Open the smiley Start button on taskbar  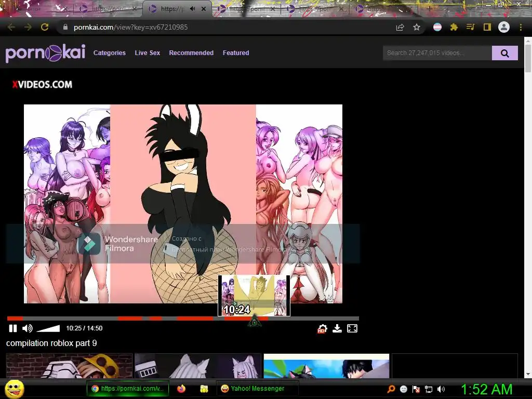point(14,389)
